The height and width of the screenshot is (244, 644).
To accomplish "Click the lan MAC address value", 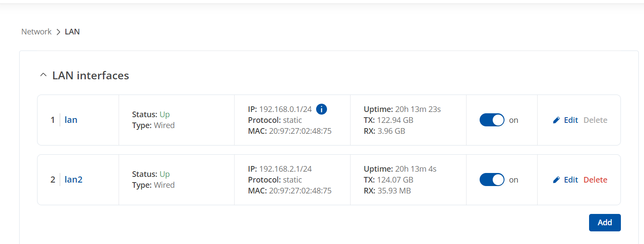I will pos(300,131).
